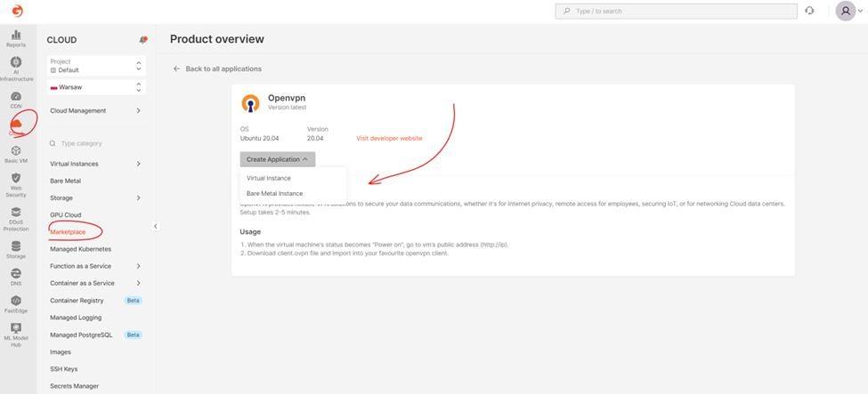Click the CLOUD panel title
The width and height of the screenshot is (868, 394).
61,40
